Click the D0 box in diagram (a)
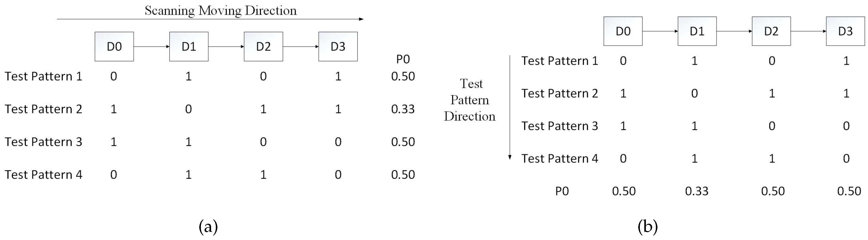 [x=114, y=46]
